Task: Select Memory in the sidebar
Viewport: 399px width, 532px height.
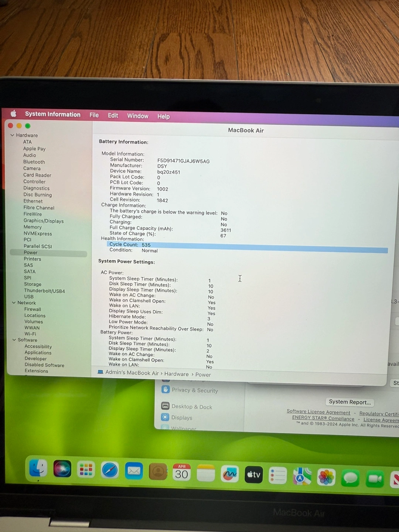Action: pos(33,227)
